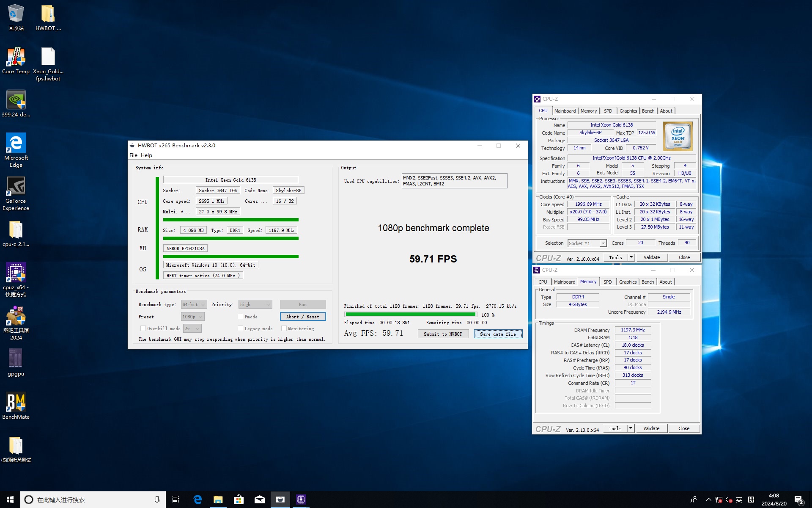Open Mail from the taskbar
The width and height of the screenshot is (812, 508).
tap(260, 500)
